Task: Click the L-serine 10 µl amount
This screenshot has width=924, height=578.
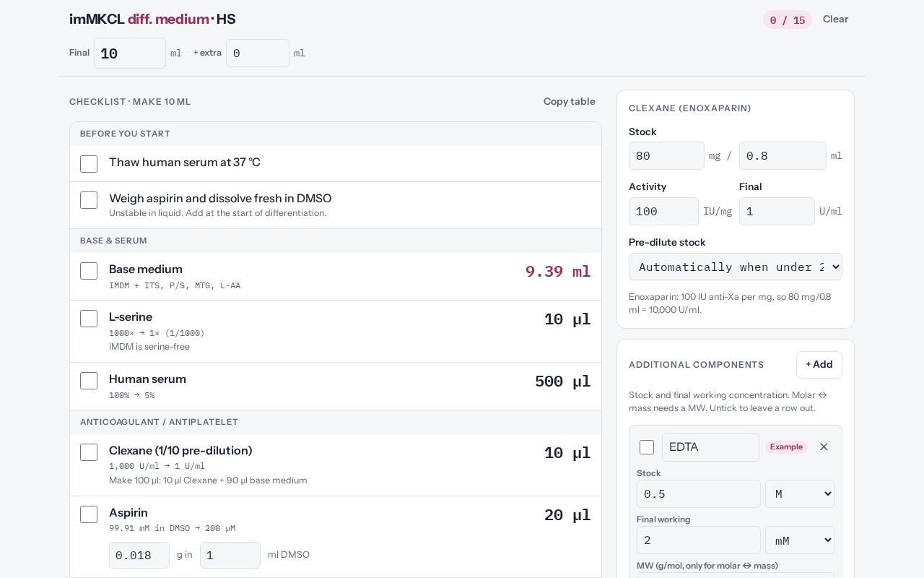Action: pos(567,319)
